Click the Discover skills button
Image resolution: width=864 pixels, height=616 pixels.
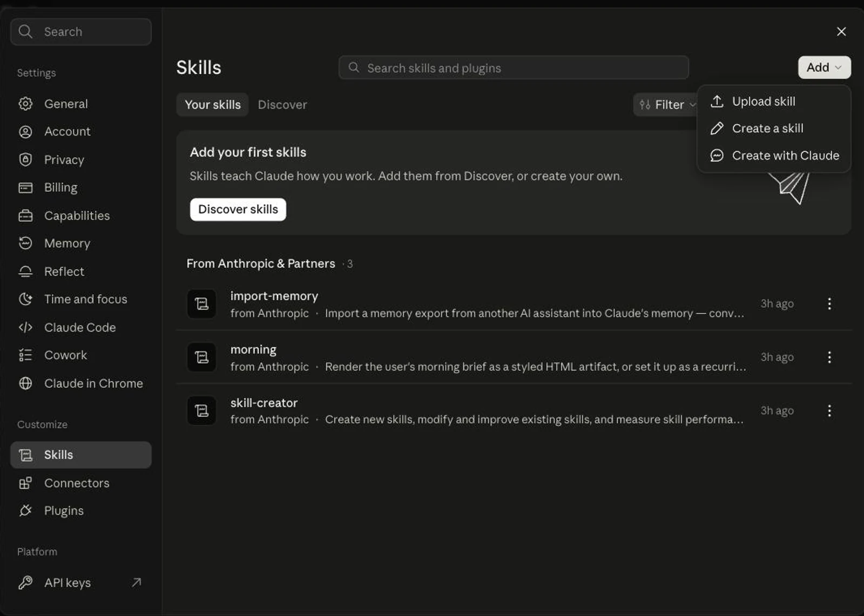point(238,209)
